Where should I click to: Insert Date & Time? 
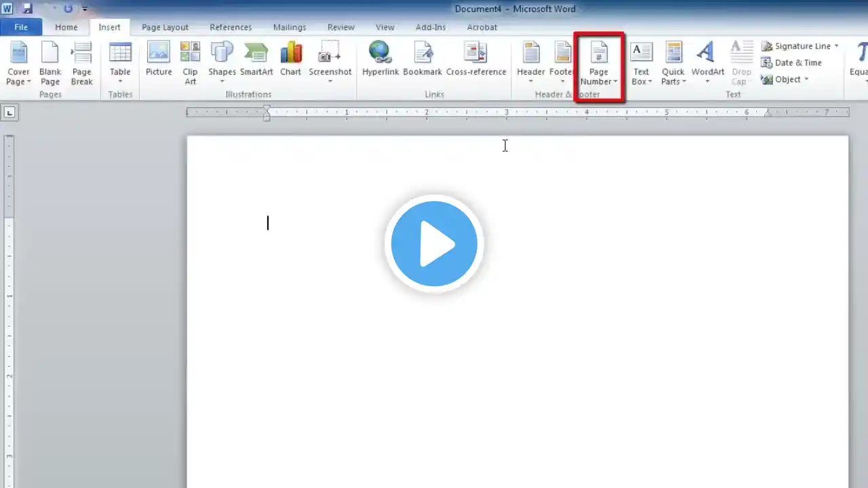(791, 62)
